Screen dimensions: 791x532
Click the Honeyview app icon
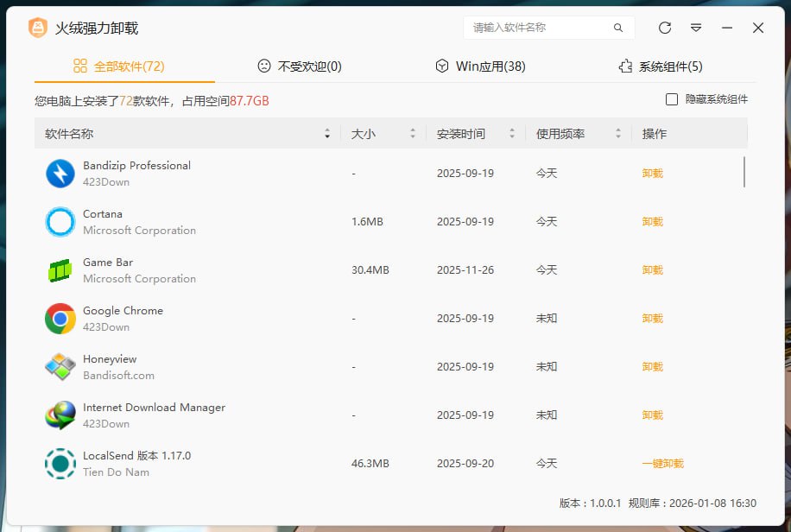coord(60,367)
